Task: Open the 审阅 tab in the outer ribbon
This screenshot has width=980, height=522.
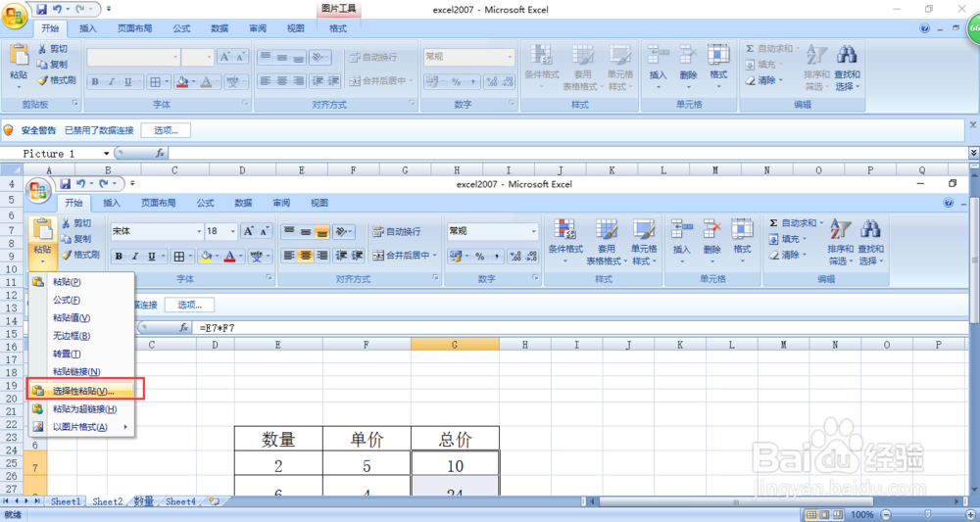Action: [x=258, y=28]
